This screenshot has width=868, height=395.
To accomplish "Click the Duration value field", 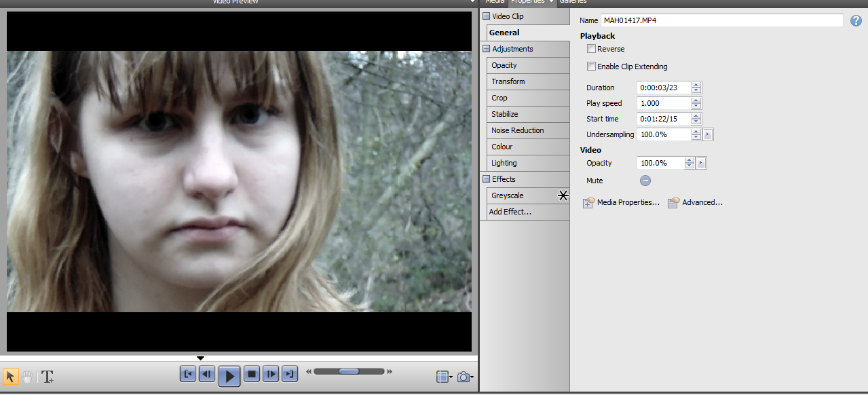I will pyautogui.click(x=664, y=88).
